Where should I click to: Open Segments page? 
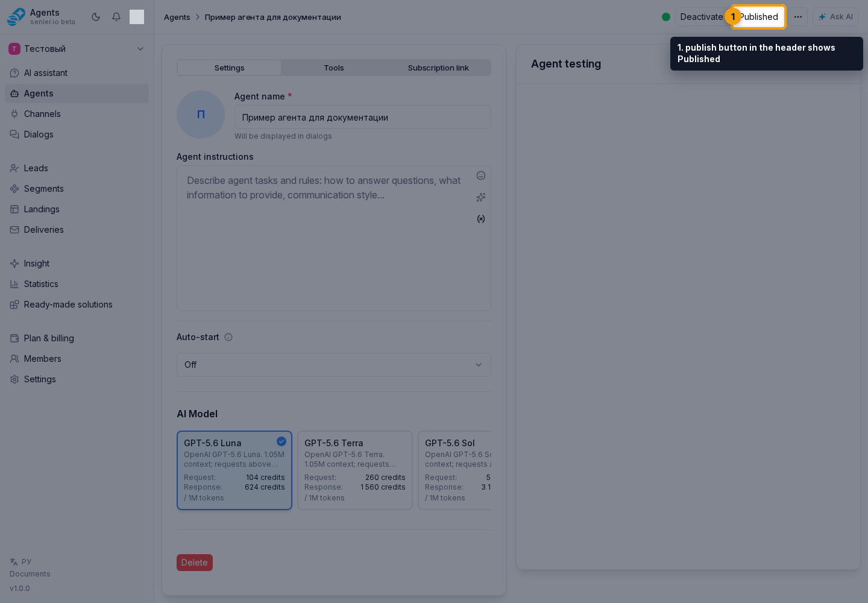pyautogui.click(x=77, y=189)
